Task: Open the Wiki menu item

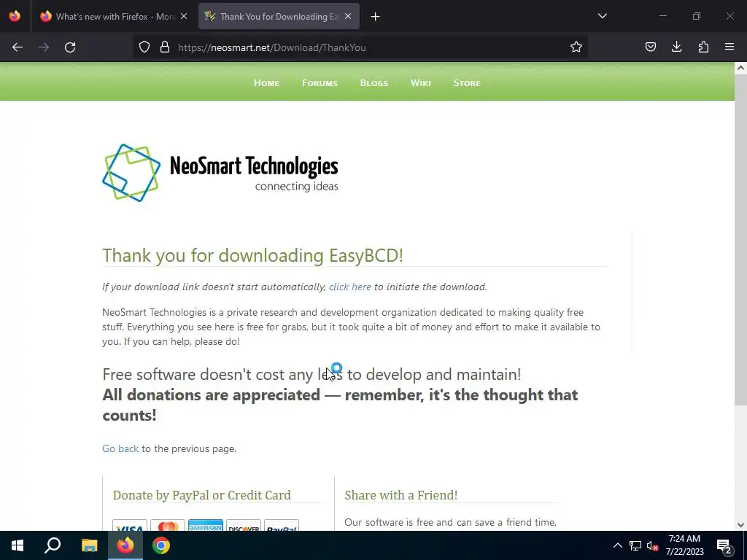Action: 421,83
